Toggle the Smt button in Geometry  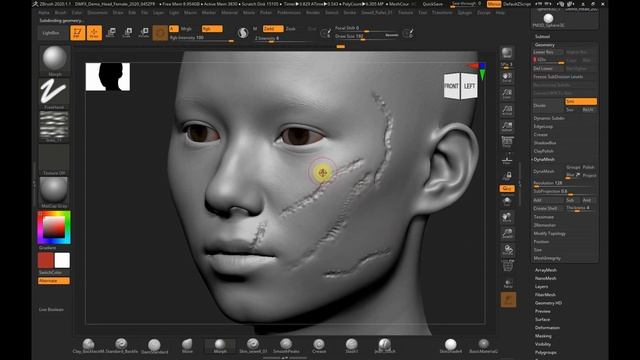[581, 101]
